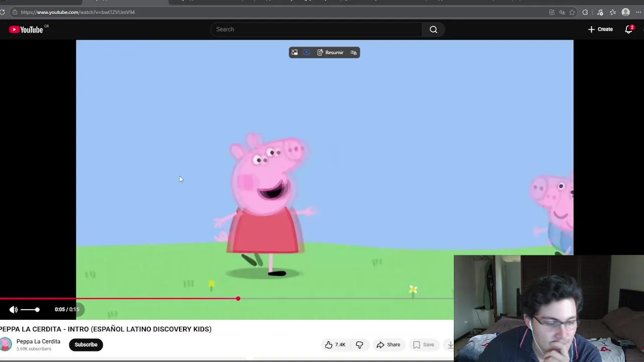Adjust the volume slider
644x362 pixels.
(30, 310)
